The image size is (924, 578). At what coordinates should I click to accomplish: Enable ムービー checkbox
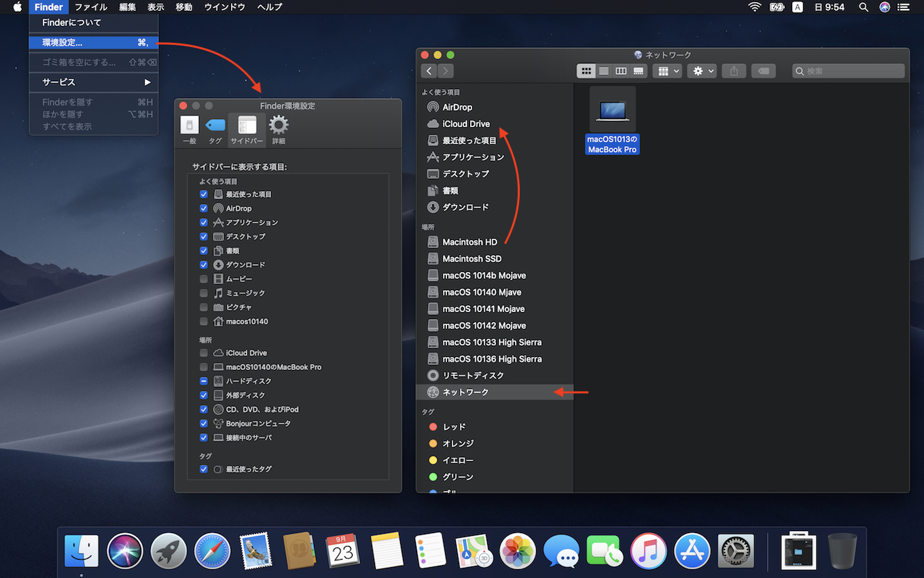pyautogui.click(x=204, y=279)
